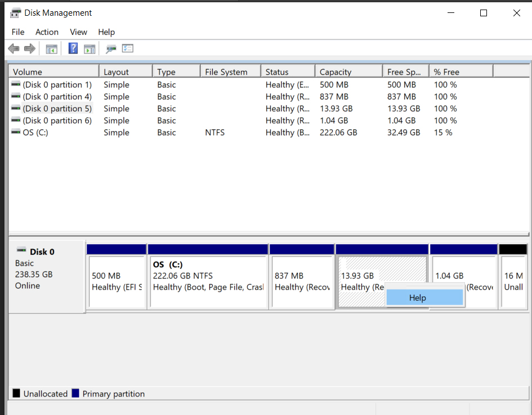Select the (Disk 0 partition 5) row
Viewport: 532px width, 415px height.
coord(269,109)
